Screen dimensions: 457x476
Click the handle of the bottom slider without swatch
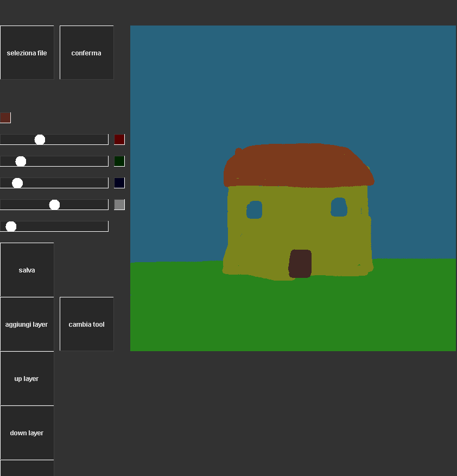coord(11,226)
